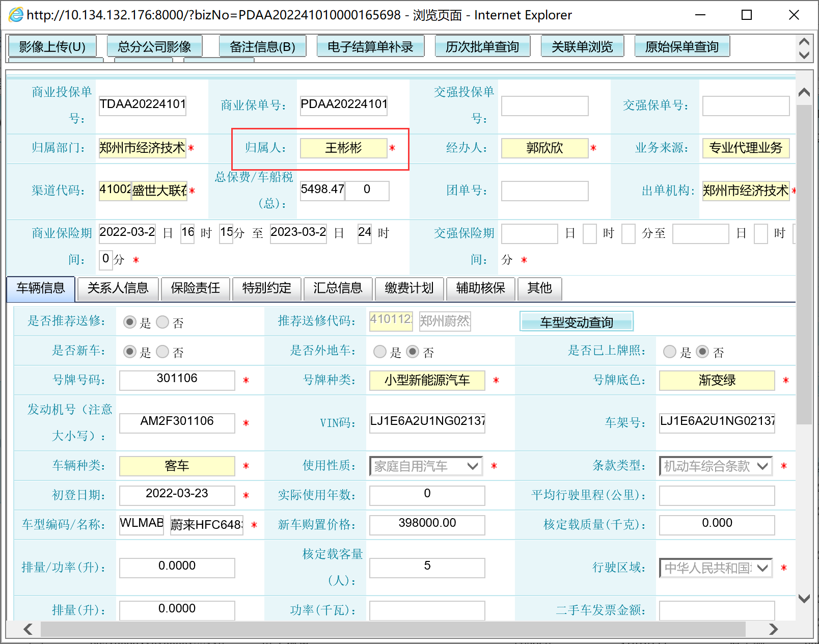Click the 核定载质量 field
The width and height of the screenshot is (819, 644).
[x=717, y=525]
